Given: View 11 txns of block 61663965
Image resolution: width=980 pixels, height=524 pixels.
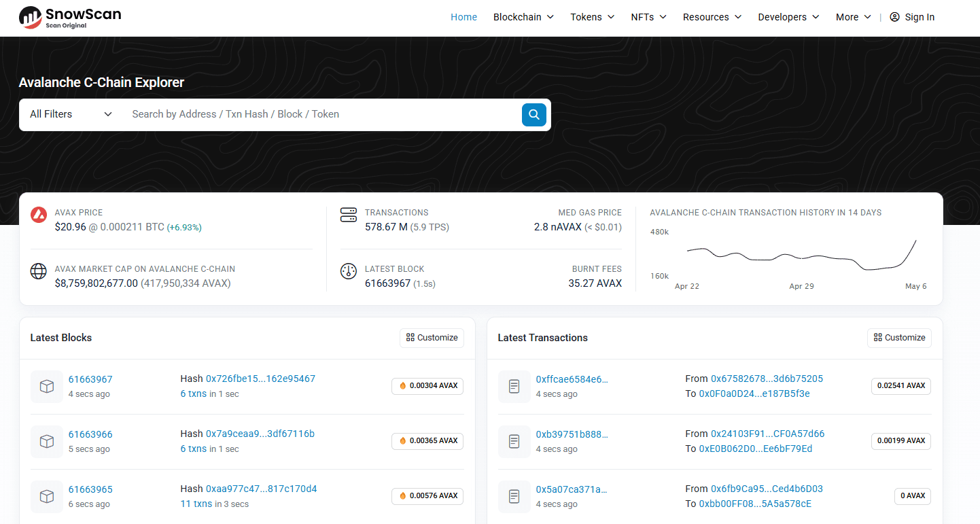Looking at the screenshot, I should [x=196, y=504].
